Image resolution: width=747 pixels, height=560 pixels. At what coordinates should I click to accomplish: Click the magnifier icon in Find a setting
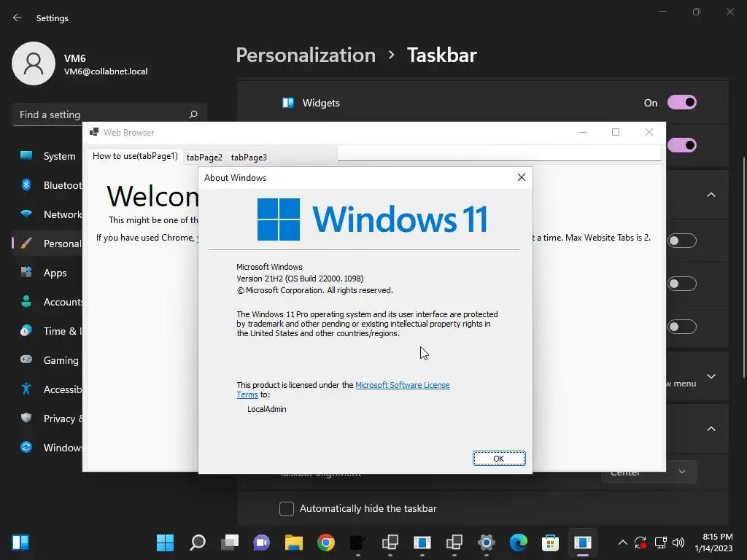pos(193,114)
